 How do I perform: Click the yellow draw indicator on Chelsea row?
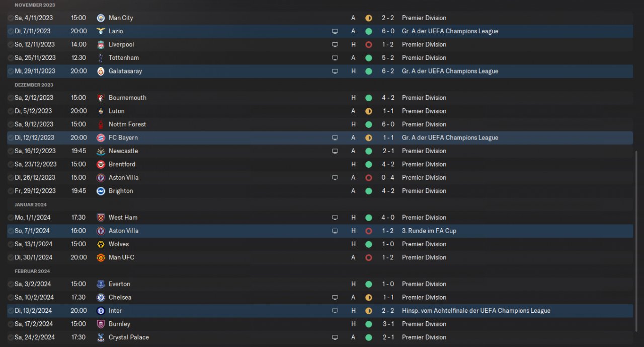pyautogui.click(x=368, y=297)
